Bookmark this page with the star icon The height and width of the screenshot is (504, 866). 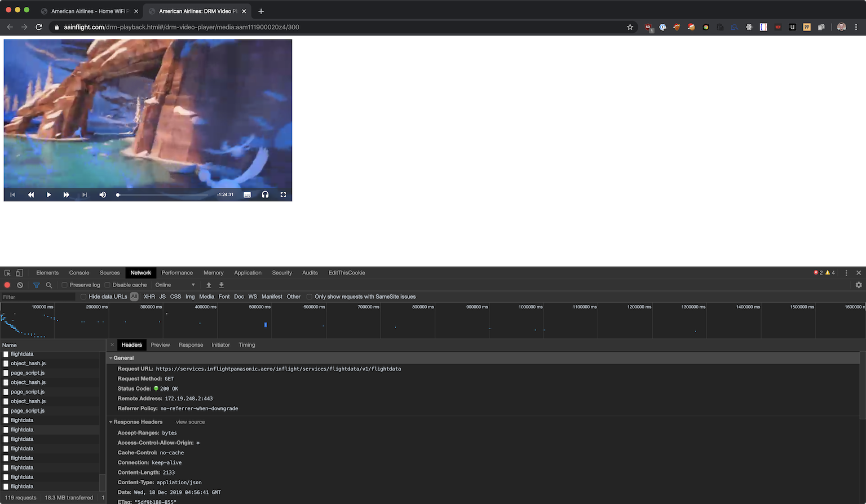tap(630, 27)
